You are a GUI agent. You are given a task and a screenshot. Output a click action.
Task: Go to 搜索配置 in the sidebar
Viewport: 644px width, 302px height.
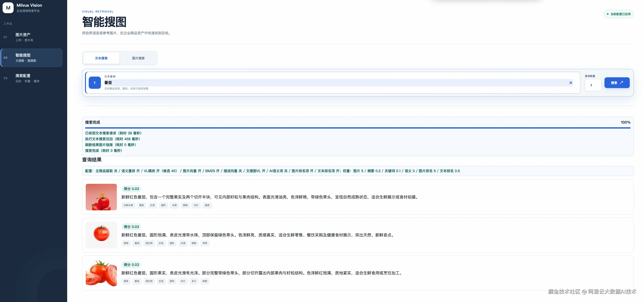[32, 78]
